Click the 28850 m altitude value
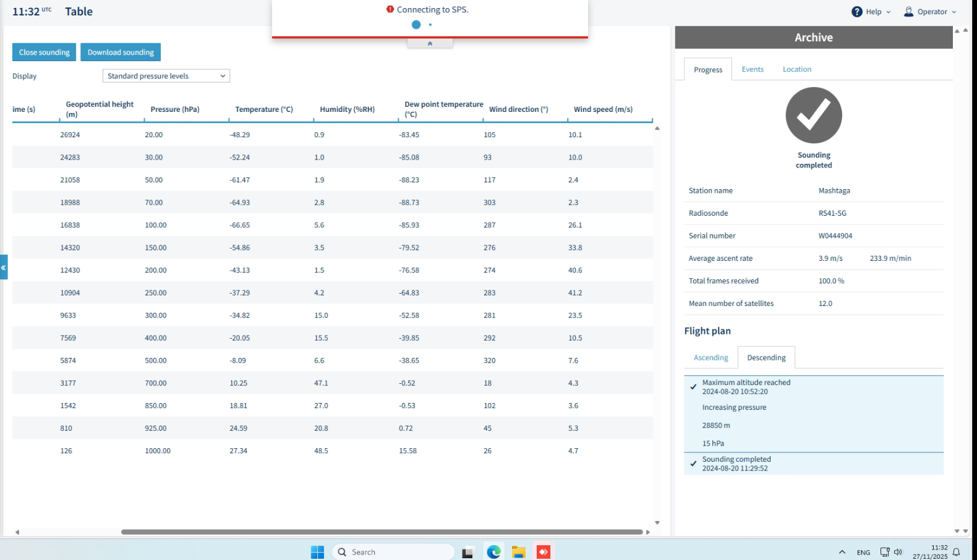The image size is (977, 560). coord(716,426)
